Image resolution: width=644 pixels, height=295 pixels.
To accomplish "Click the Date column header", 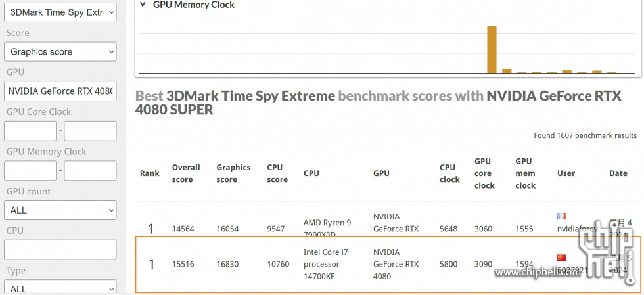I will 618,173.
